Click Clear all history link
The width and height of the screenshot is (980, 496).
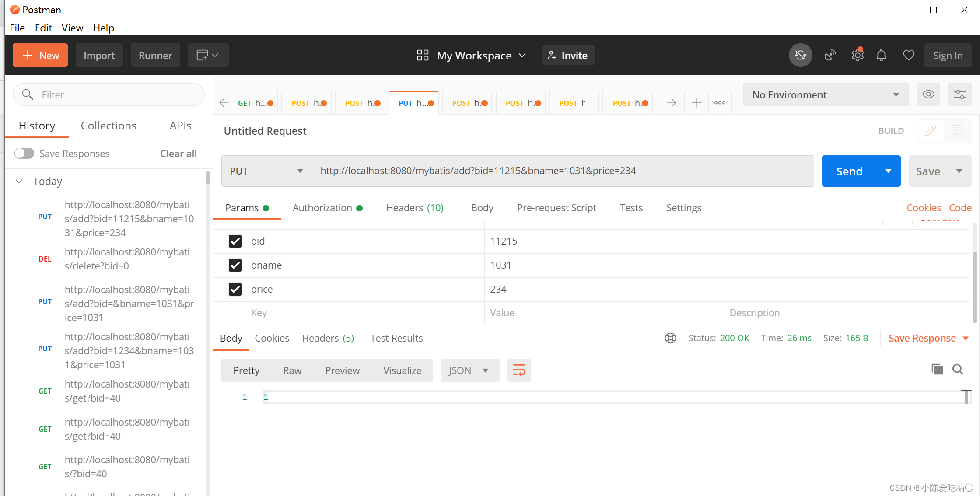(x=178, y=154)
